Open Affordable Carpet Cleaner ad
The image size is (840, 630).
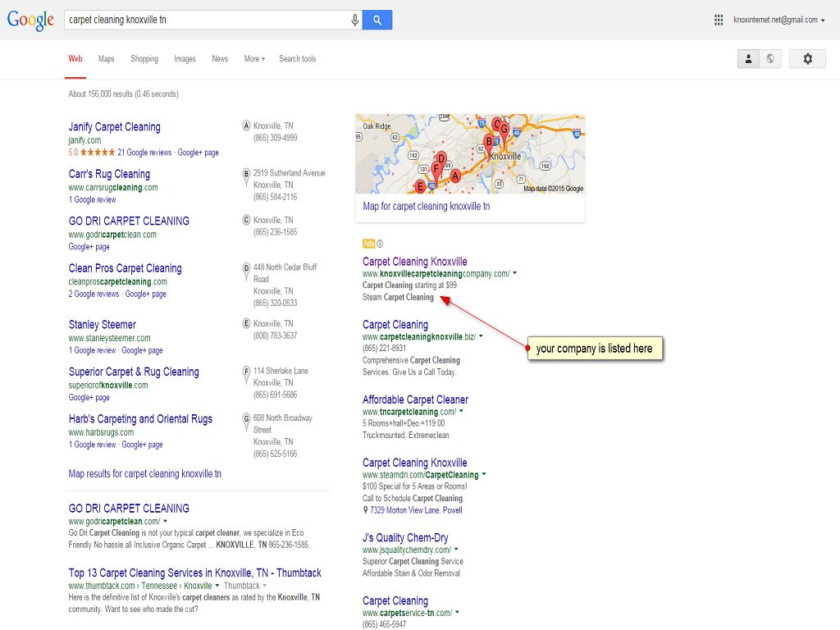click(x=415, y=399)
